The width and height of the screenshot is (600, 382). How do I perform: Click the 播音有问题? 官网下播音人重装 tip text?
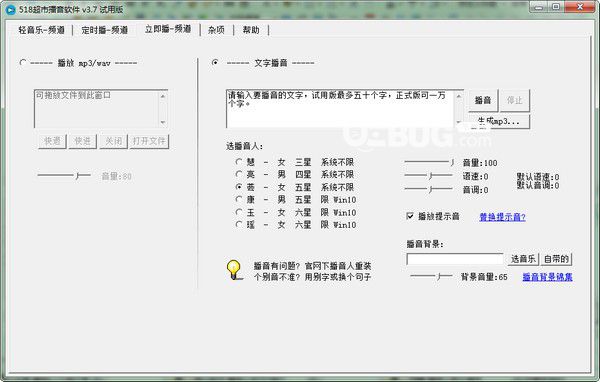click(x=312, y=266)
